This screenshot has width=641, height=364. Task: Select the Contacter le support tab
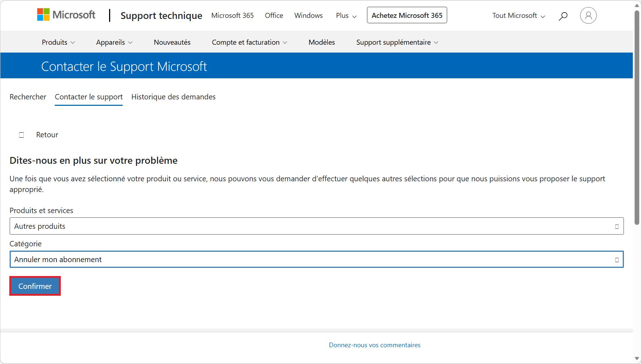(89, 97)
